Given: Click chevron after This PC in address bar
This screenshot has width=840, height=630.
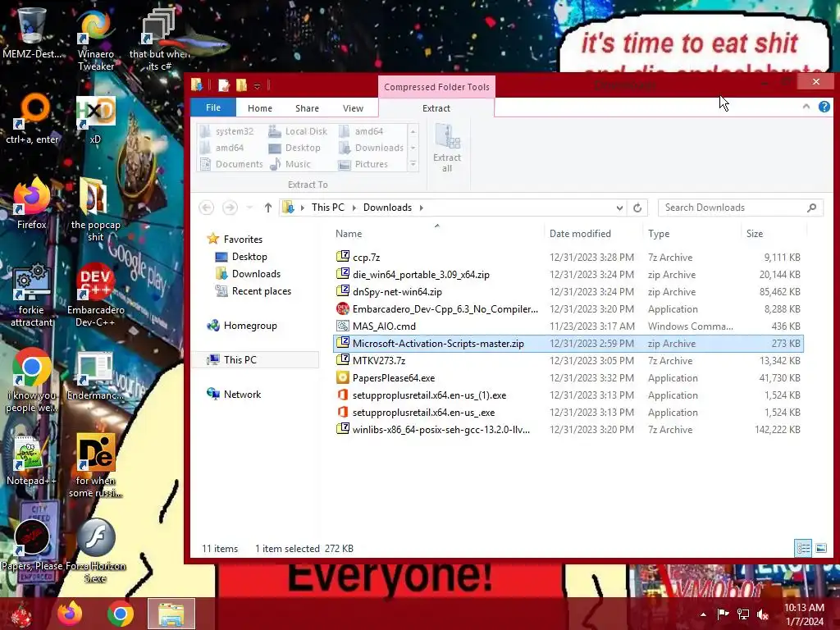Looking at the screenshot, I should [354, 208].
